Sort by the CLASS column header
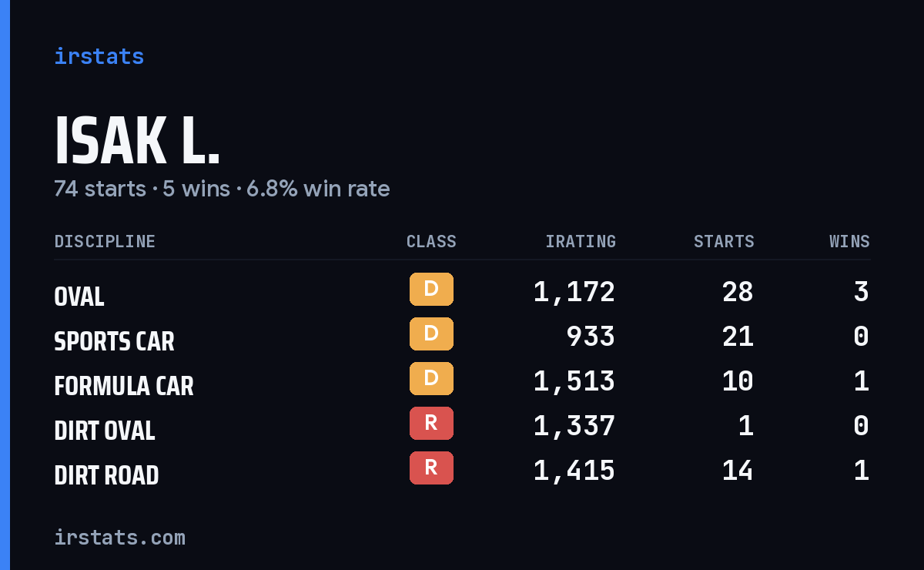Viewport: 924px width, 570px height. pos(431,242)
